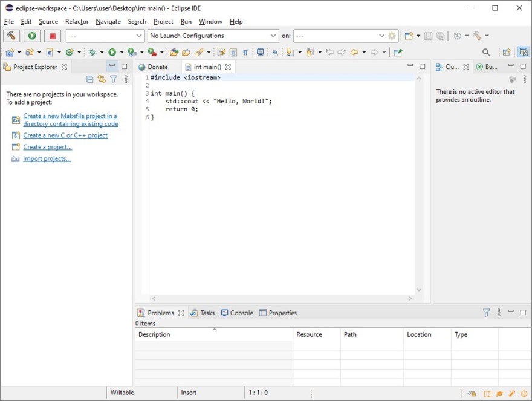
Task: Expand the Run button's dropdown arrow
Action: pyautogui.click(x=123, y=52)
